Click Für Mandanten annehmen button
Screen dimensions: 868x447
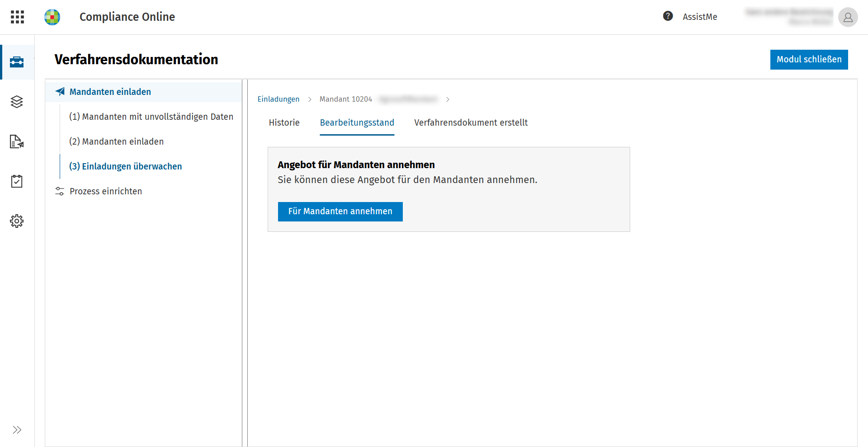[x=340, y=212]
